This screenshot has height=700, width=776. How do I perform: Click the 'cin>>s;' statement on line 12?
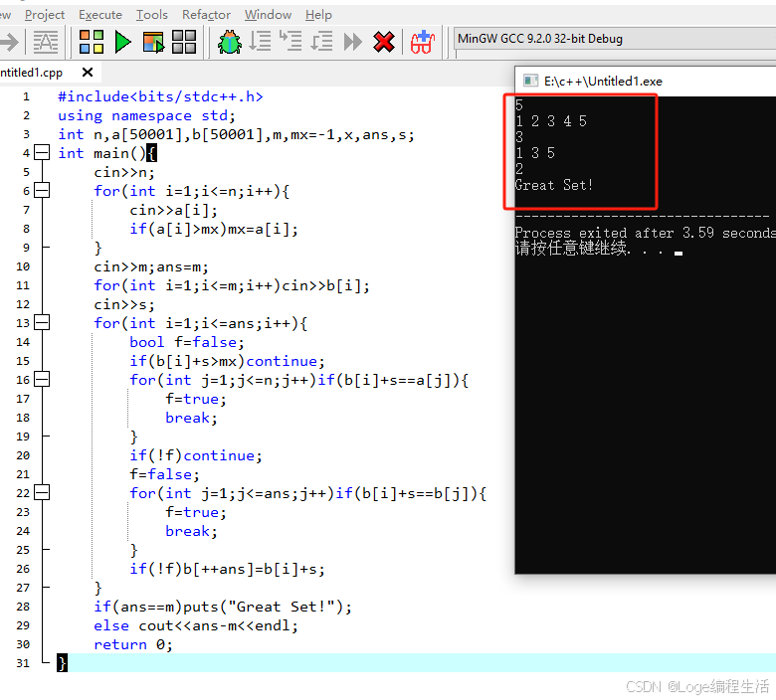click(124, 304)
